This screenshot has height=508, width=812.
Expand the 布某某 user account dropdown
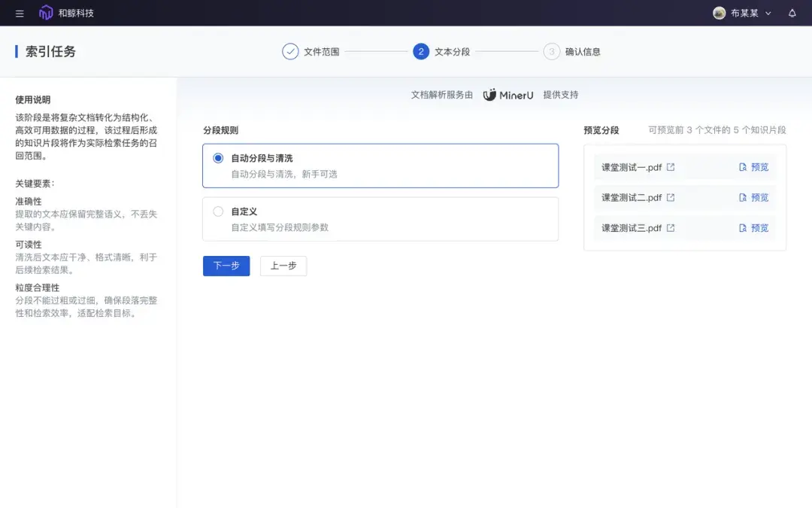[741, 13]
